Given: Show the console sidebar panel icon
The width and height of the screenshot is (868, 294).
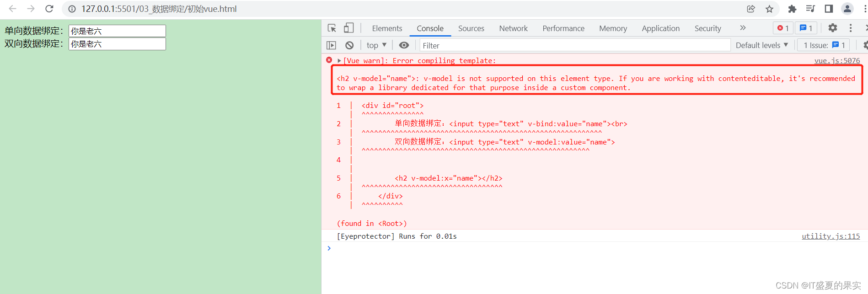Looking at the screenshot, I should 332,45.
